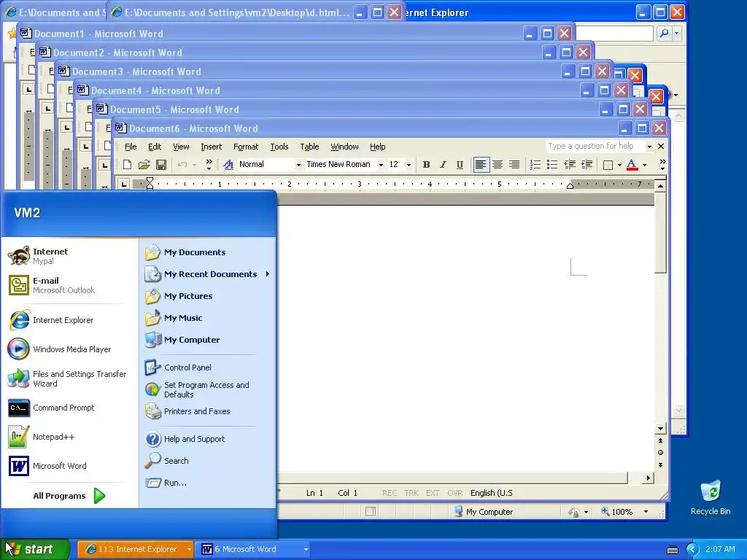Launch Windows Media Player from Start menu
This screenshot has height=560, width=747.
coord(69,349)
